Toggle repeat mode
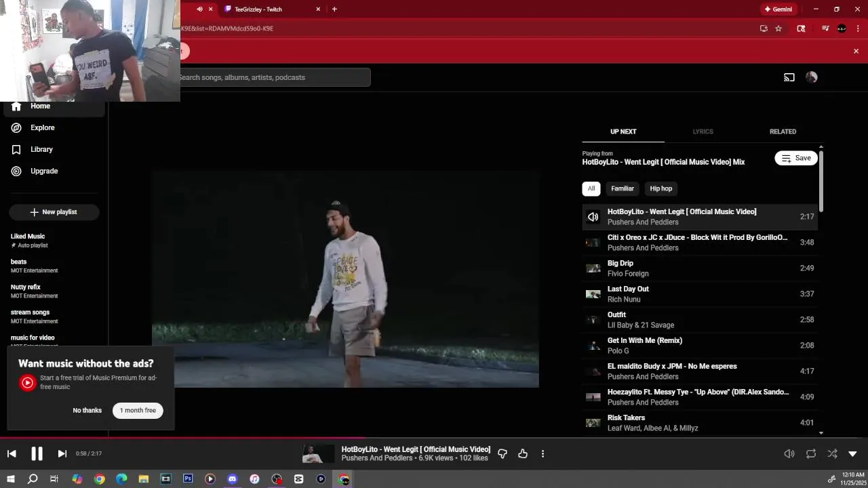The width and height of the screenshot is (868, 488). (811, 453)
